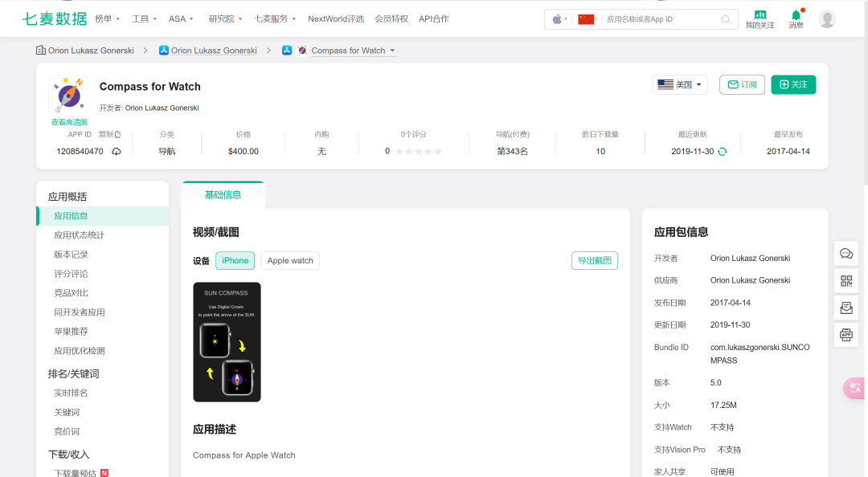Focus the app name or App ID search field
868x477 pixels.
tap(661, 19)
